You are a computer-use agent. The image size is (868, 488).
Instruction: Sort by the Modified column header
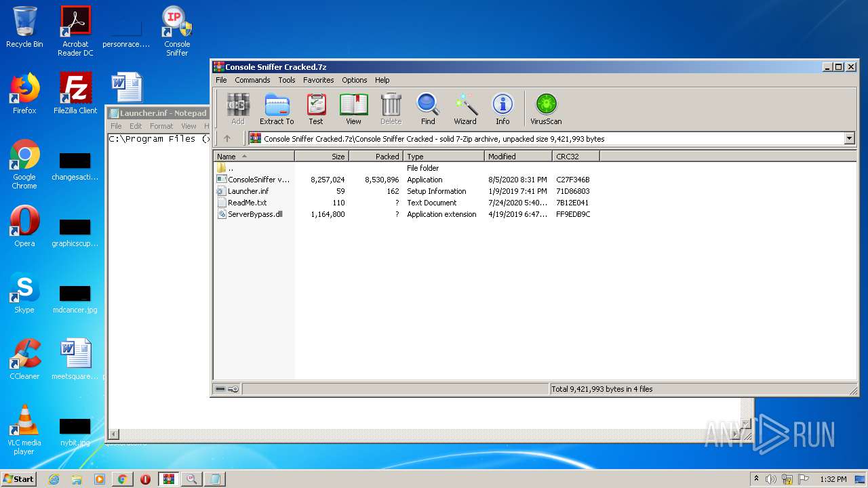pyautogui.click(x=518, y=156)
